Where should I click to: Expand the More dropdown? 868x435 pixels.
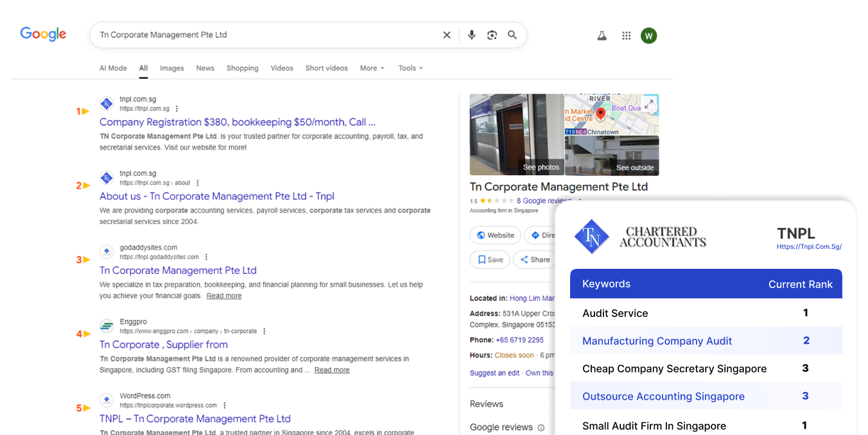click(372, 68)
